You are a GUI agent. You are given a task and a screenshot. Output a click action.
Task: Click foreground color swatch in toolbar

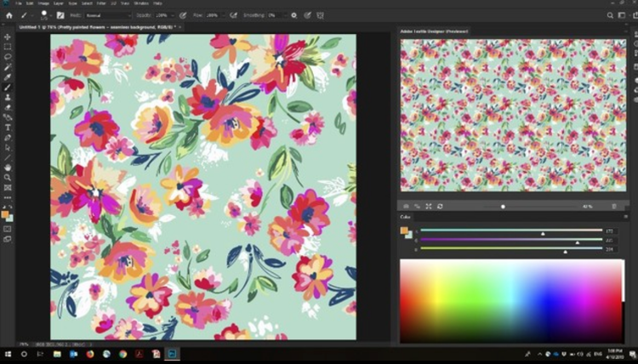(x=5, y=214)
